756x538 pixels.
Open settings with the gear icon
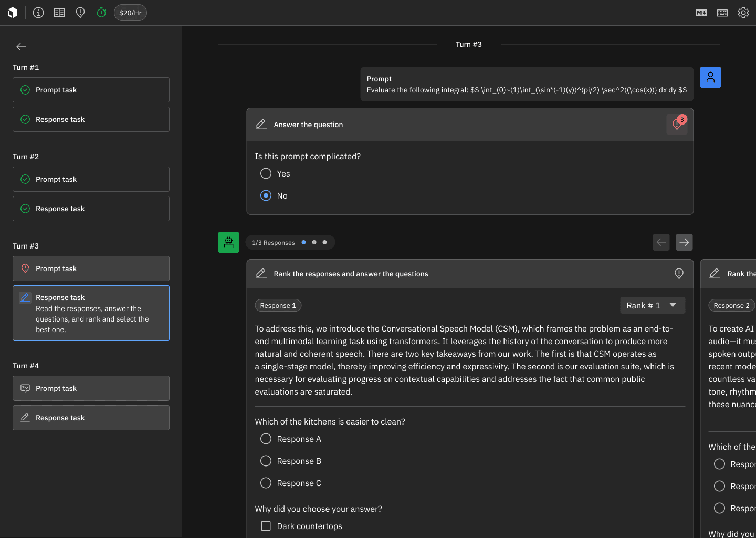coord(743,13)
